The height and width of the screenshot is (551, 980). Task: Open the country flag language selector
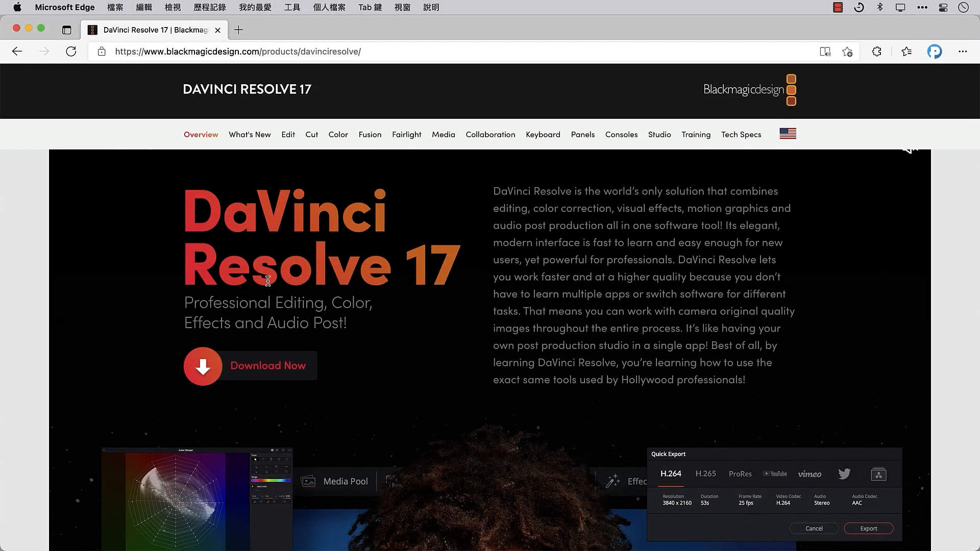pyautogui.click(x=788, y=133)
